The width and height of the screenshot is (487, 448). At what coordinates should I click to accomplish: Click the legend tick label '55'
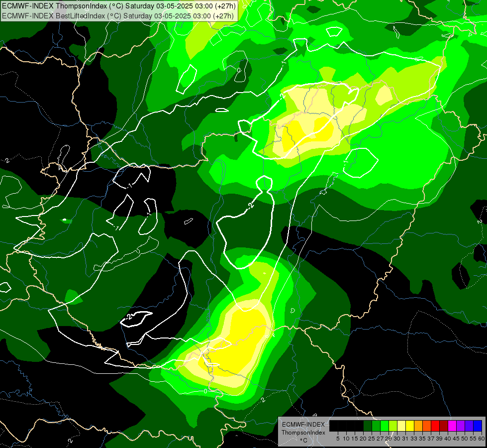(x=473, y=439)
